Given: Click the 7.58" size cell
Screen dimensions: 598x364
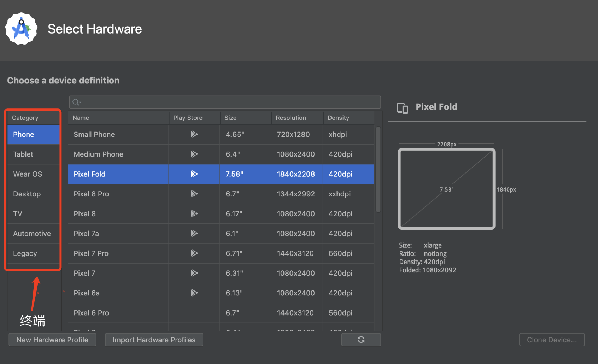Looking at the screenshot, I should pos(246,174).
